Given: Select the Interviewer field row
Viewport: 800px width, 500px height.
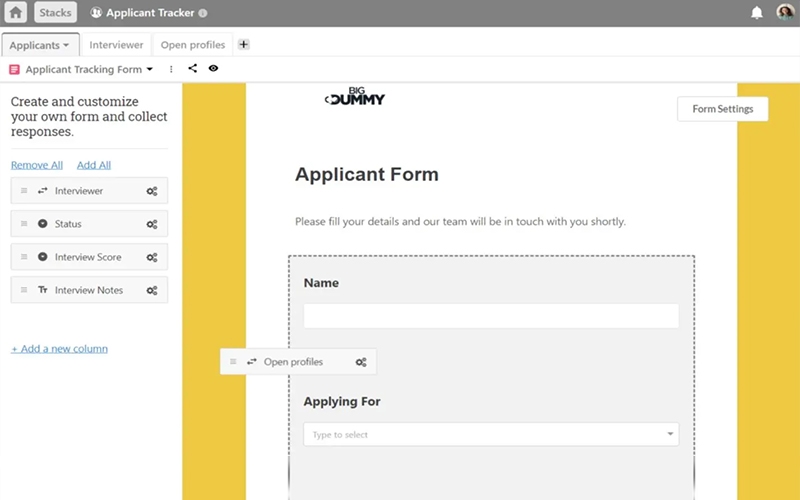Looking at the screenshot, I should click(89, 191).
